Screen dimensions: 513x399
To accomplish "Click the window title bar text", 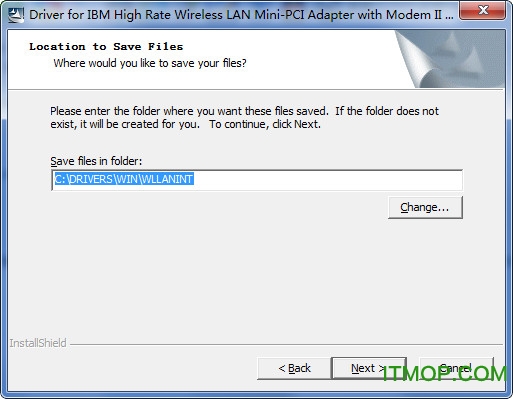I will pos(241,15).
